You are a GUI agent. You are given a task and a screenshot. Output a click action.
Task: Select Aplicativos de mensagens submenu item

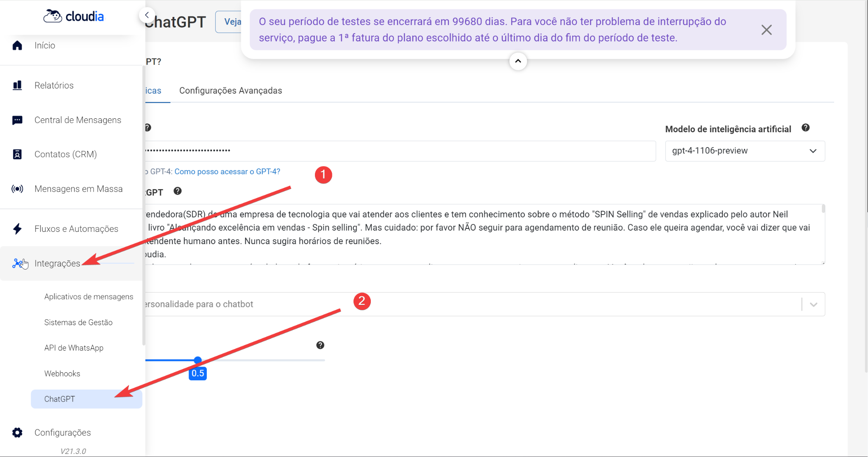point(89,297)
